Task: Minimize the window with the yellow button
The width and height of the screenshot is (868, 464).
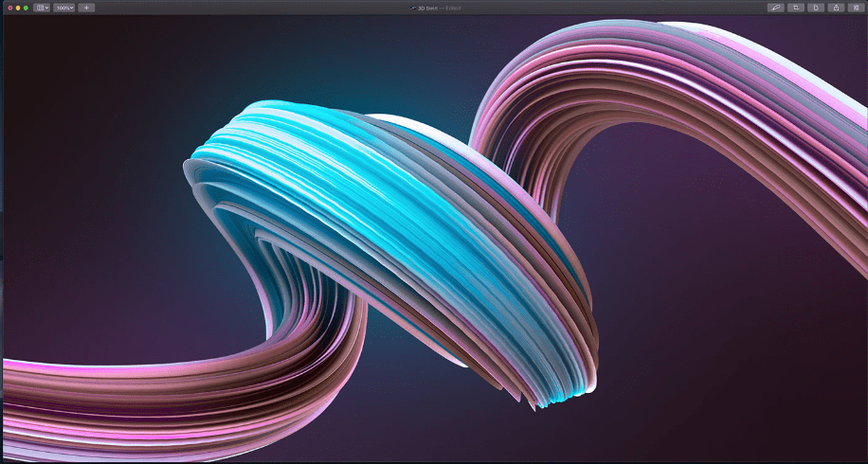Action: 17,8
